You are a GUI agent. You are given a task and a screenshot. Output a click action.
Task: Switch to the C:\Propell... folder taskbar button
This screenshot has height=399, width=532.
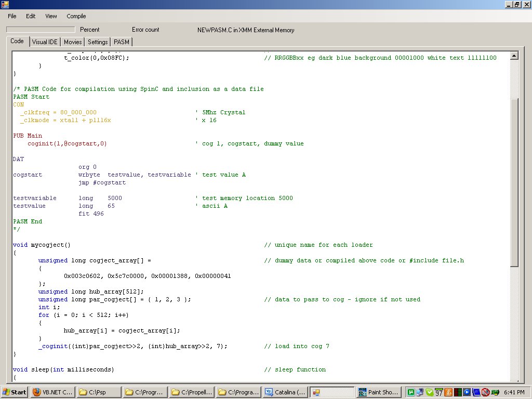click(x=192, y=392)
